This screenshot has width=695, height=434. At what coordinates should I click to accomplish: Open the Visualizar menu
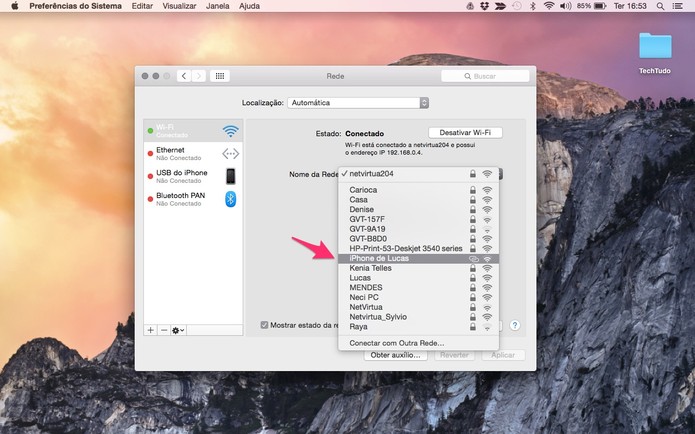(180, 6)
